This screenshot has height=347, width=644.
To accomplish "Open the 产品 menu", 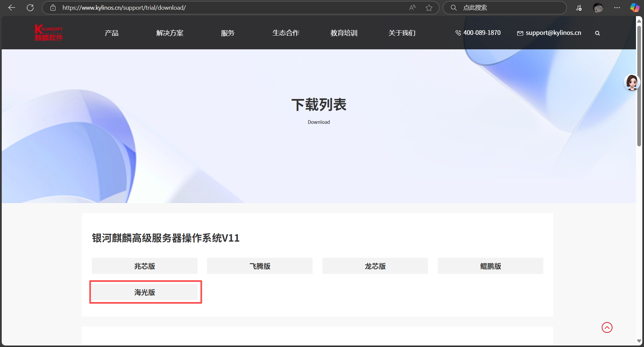I will [112, 33].
